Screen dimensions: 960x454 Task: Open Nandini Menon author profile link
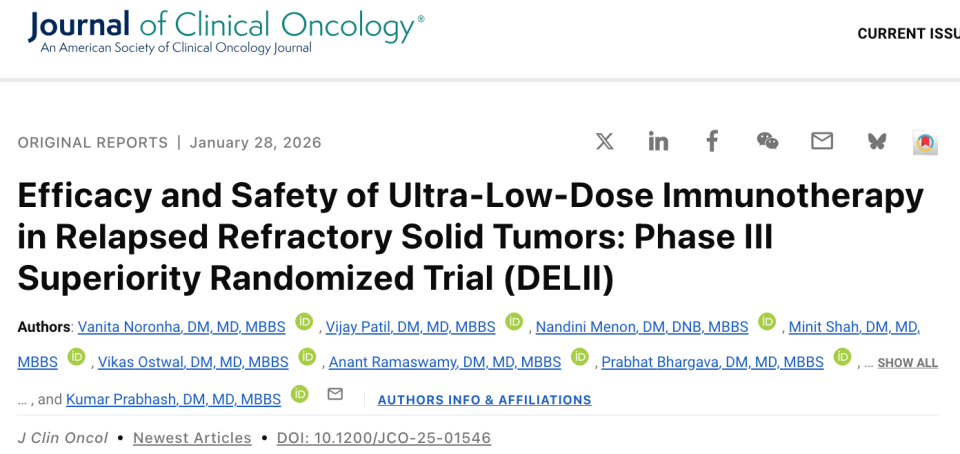tap(642, 327)
